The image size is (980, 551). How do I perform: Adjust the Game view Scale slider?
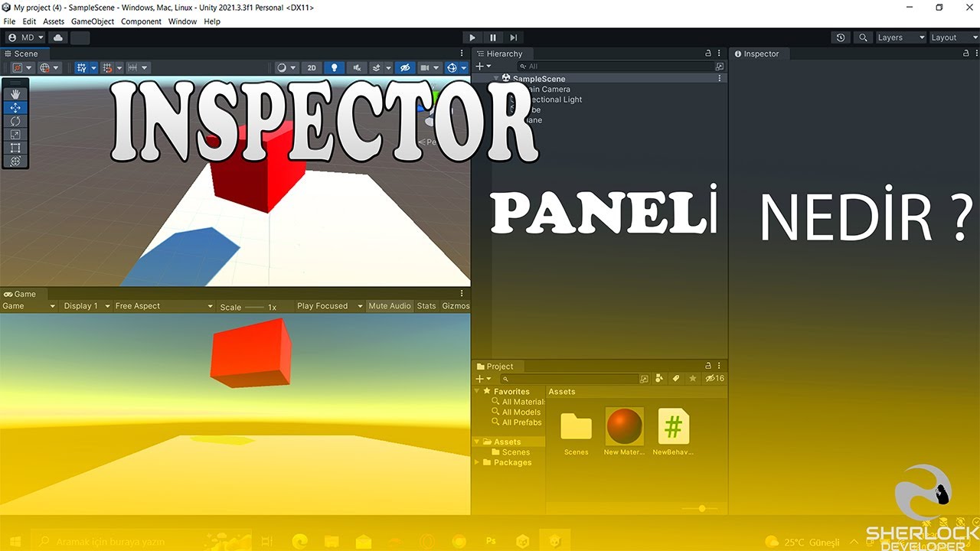coord(255,306)
